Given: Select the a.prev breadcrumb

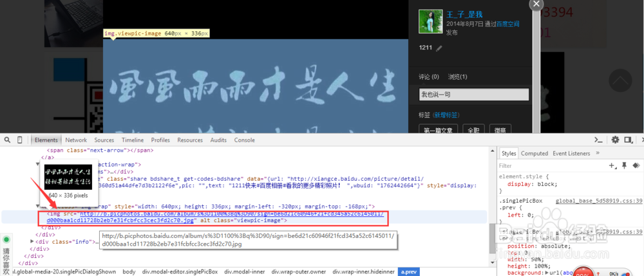Looking at the screenshot, I should [409, 271].
